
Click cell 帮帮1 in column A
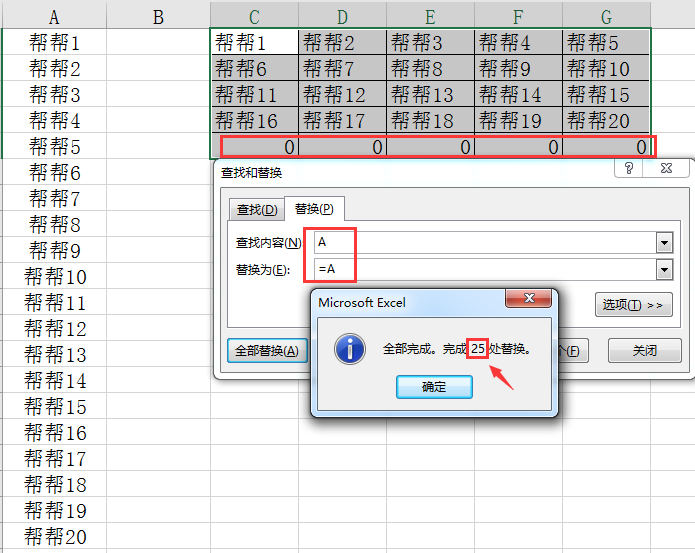[54, 42]
